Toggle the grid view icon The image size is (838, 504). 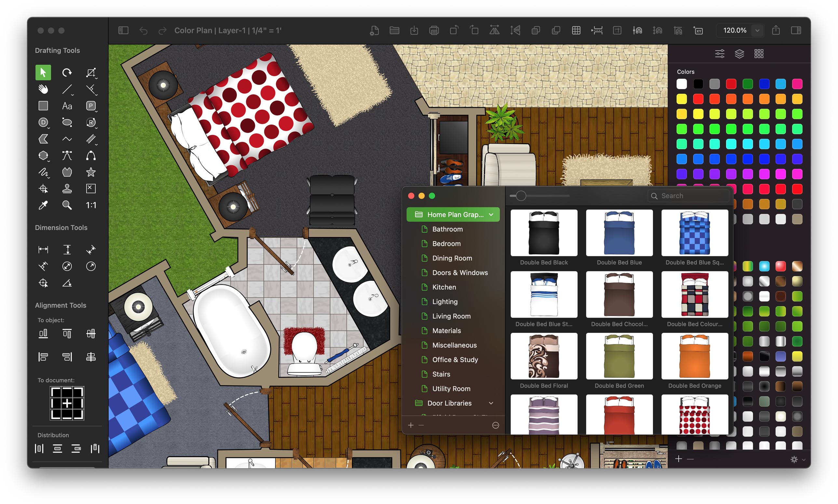(x=758, y=54)
